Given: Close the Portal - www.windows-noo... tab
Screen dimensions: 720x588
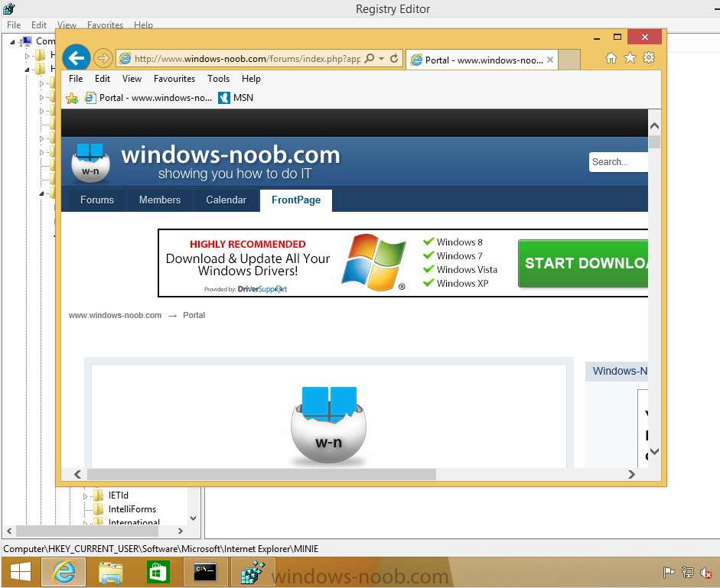Looking at the screenshot, I should 549,60.
